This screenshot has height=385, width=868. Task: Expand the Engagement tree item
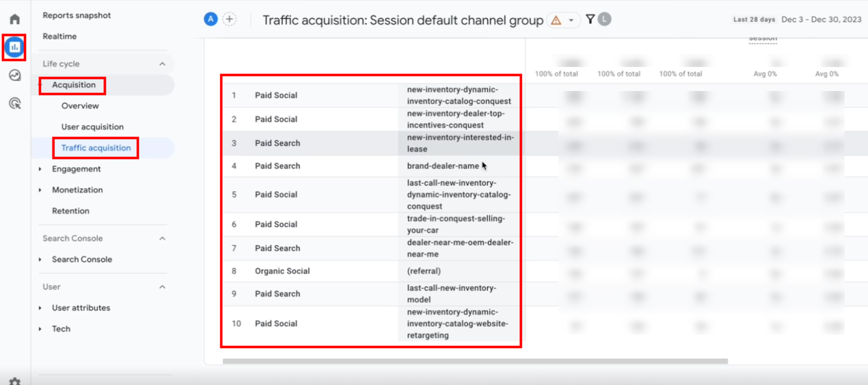tap(40, 169)
